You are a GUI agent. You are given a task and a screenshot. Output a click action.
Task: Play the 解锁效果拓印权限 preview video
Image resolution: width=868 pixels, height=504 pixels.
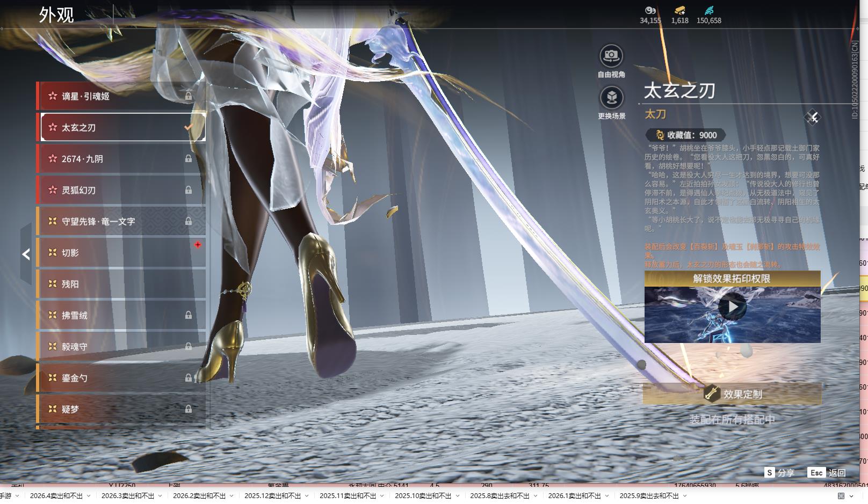732,307
